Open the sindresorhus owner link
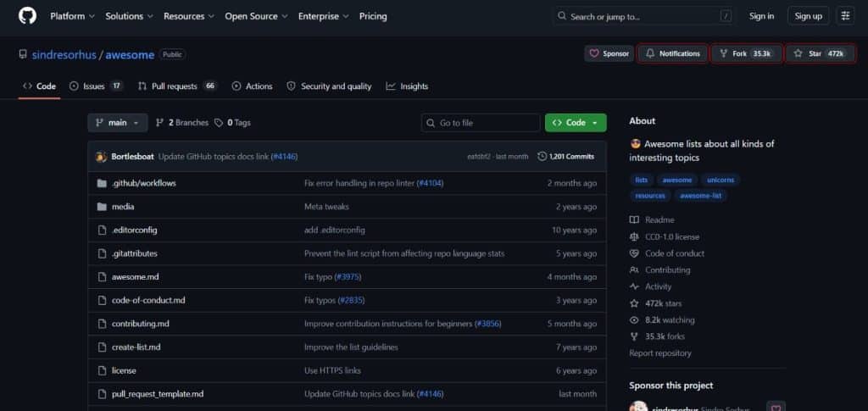The height and width of the screenshot is (411, 868). tap(64, 55)
